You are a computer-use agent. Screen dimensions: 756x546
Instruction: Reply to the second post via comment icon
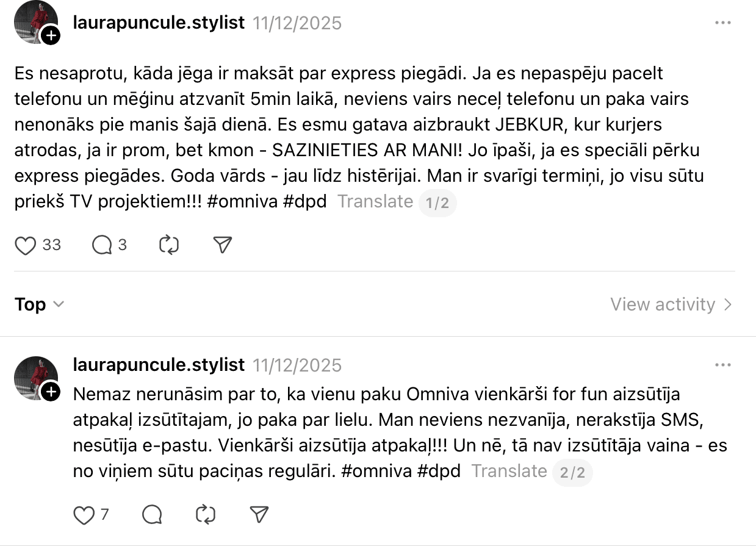tap(152, 515)
